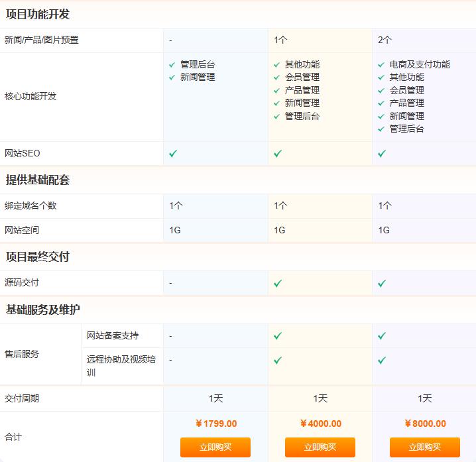Click the checkmark beside 会员管理 in ¥8000 plan
The height and width of the screenshot is (462, 476).
381,91
